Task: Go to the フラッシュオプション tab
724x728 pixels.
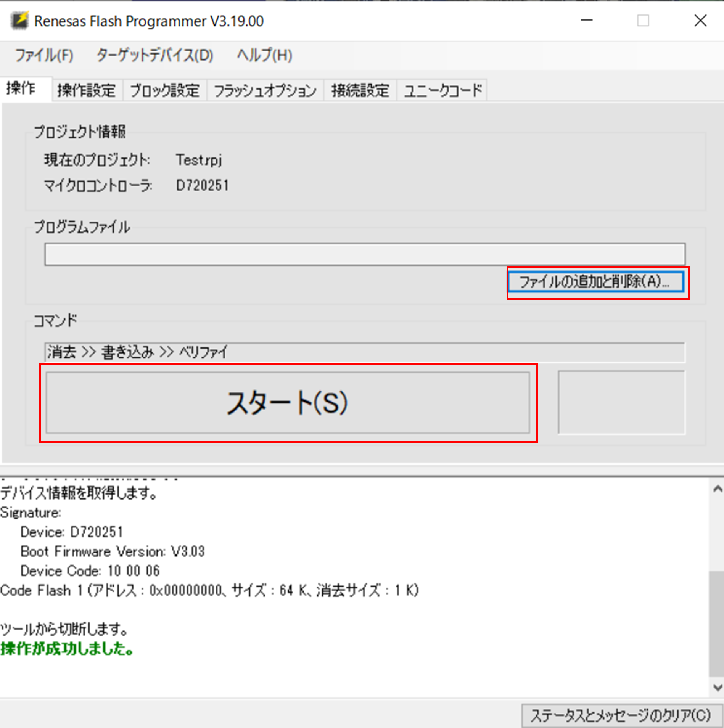Action: (265, 91)
